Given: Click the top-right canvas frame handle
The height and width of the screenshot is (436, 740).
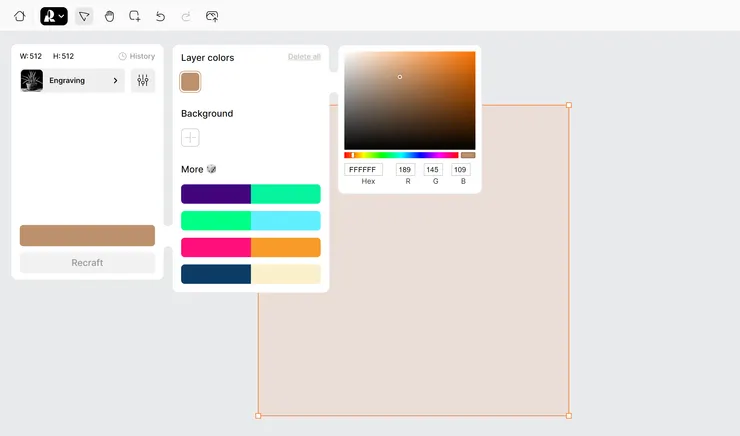Looking at the screenshot, I should [x=569, y=105].
